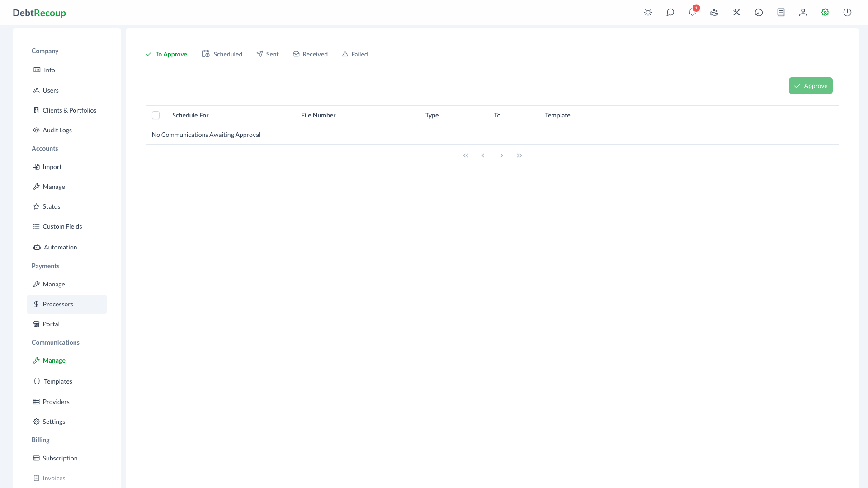Select all rows with the header checkbox
The image size is (868, 488).
pyautogui.click(x=156, y=115)
